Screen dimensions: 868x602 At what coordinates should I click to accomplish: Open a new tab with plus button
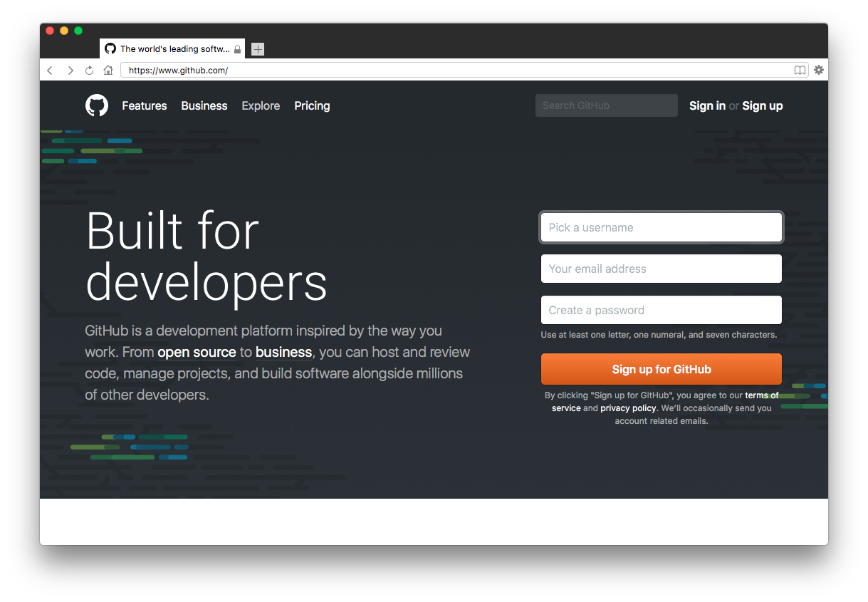point(258,49)
